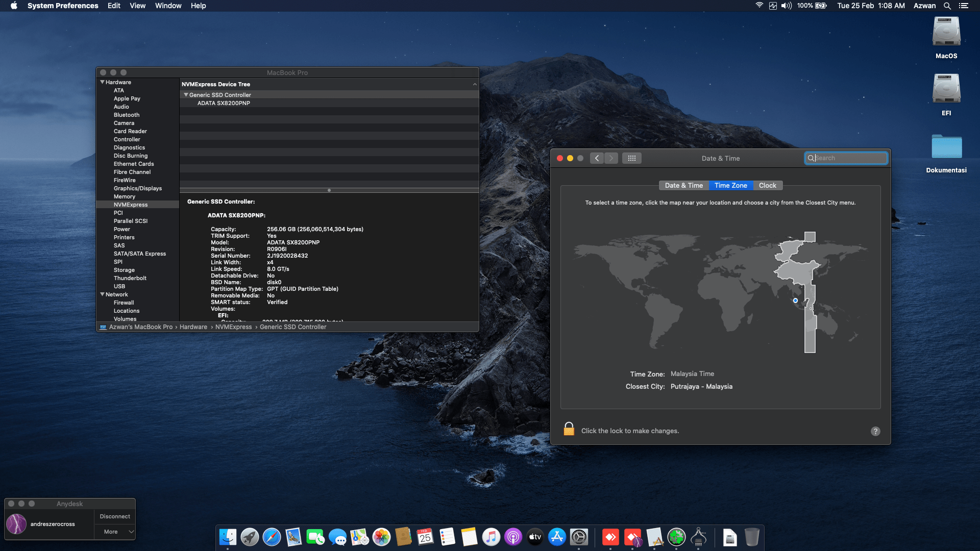Screen dimensions: 980x551
Task: Click the lock to make changes
Action: pyautogui.click(x=569, y=429)
